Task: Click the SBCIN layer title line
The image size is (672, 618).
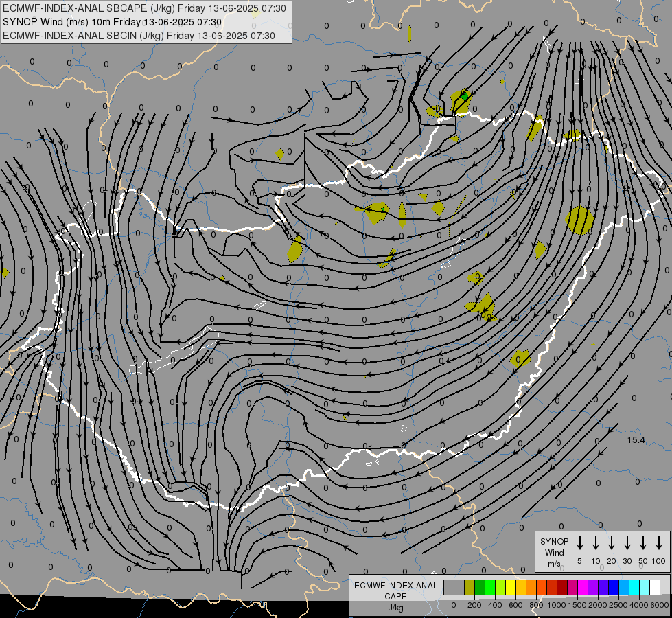Action: tap(139, 36)
